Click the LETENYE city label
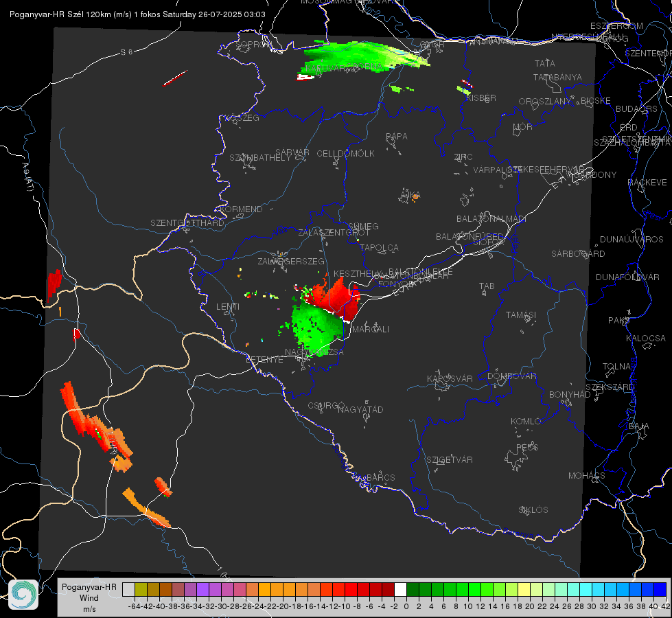Image resolution: width=672 pixels, height=618 pixels. pyautogui.click(x=264, y=360)
